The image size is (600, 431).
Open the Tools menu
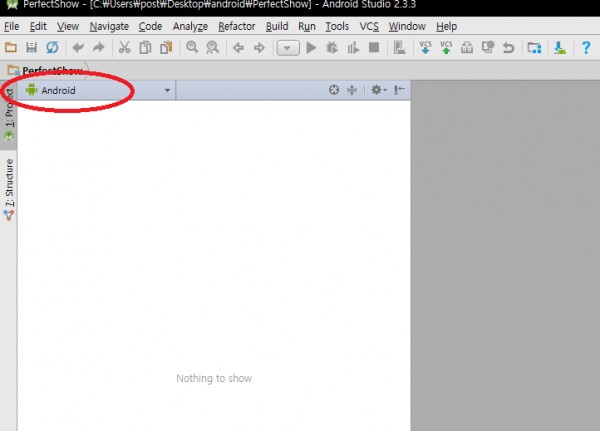click(x=337, y=26)
